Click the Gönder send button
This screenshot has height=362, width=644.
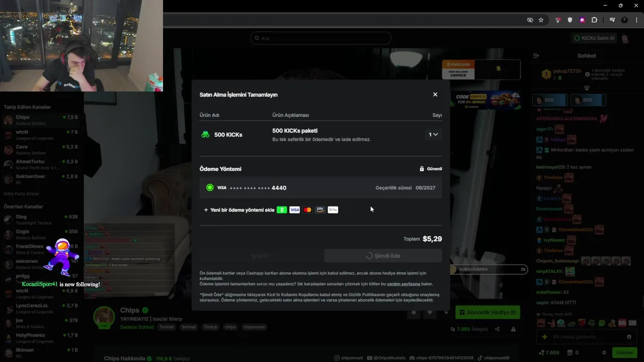click(624, 352)
